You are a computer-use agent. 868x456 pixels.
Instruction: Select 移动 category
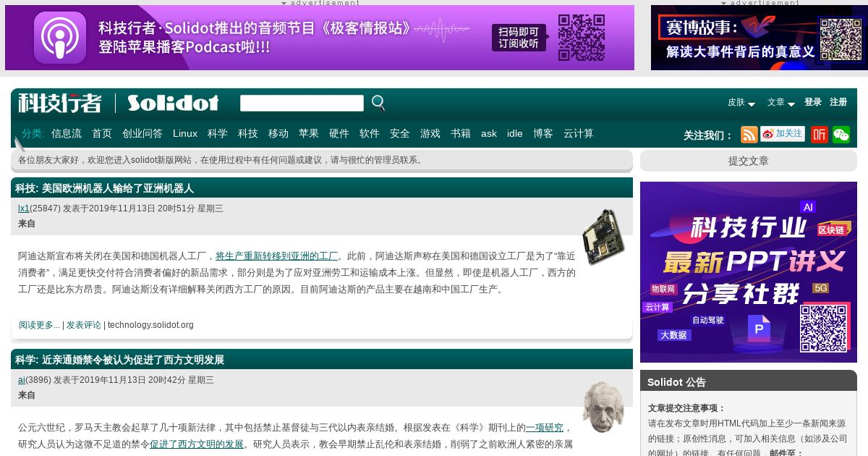click(278, 134)
